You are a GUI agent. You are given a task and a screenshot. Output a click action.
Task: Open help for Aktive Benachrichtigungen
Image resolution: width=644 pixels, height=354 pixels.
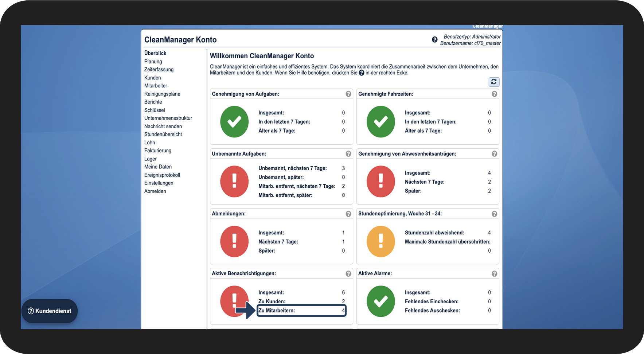pos(348,274)
